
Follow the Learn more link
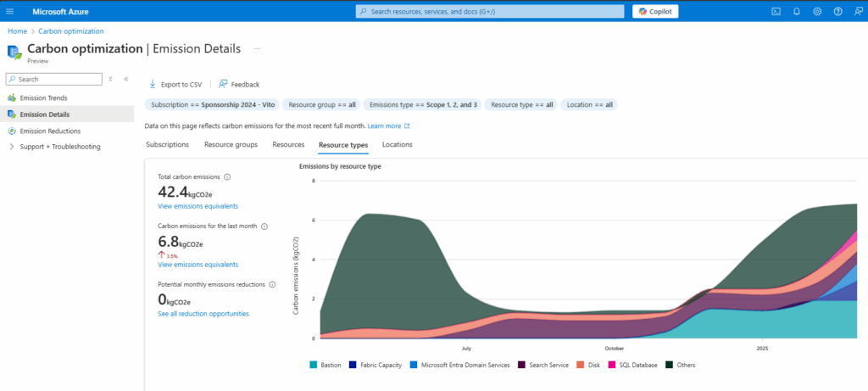388,126
